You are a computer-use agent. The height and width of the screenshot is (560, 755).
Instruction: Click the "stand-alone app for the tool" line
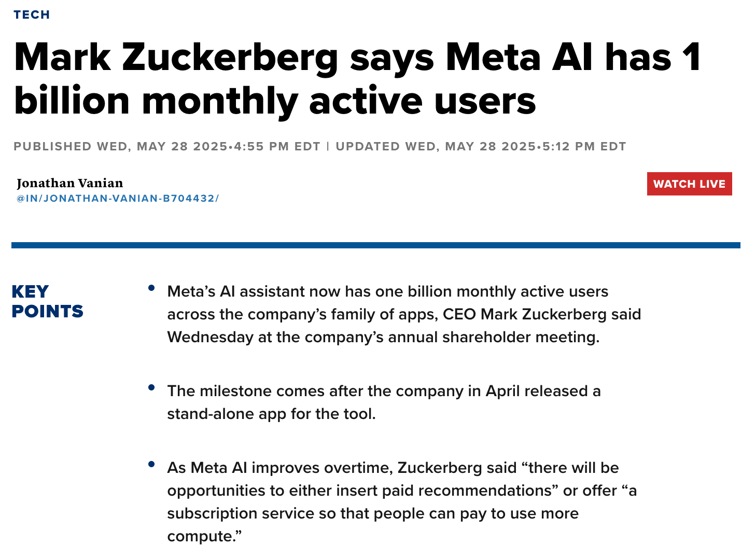coord(271,414)
